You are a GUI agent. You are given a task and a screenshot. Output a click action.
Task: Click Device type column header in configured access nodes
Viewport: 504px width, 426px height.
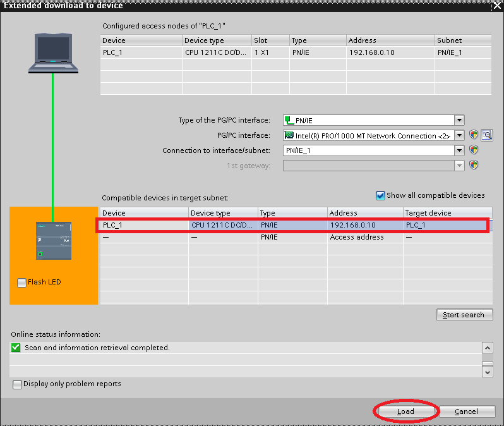click(216, 40)
